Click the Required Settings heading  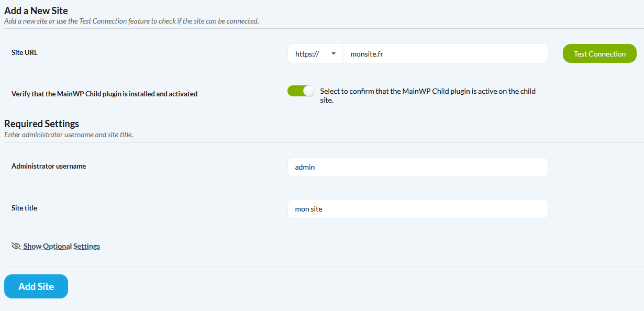[x=41, y=124]
